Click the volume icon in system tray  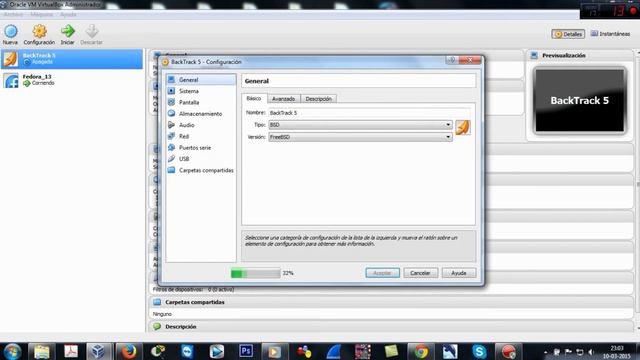coord(591,352)
